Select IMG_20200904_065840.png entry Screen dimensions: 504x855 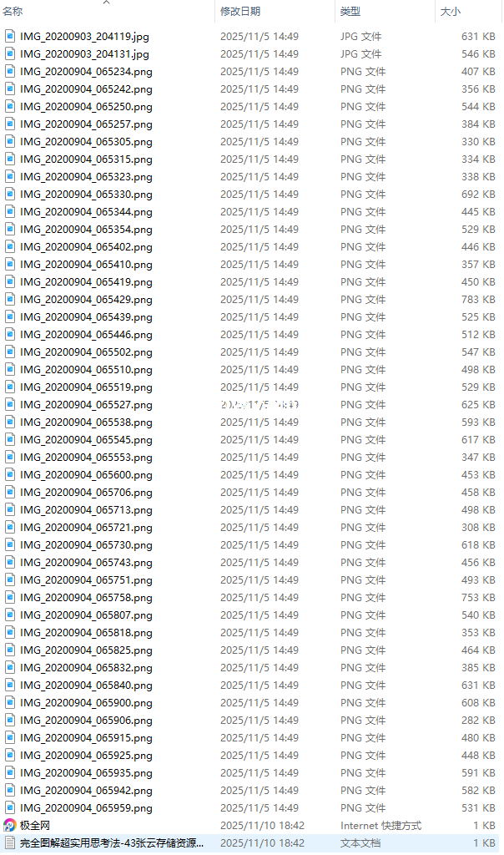(x=86, y=686)
